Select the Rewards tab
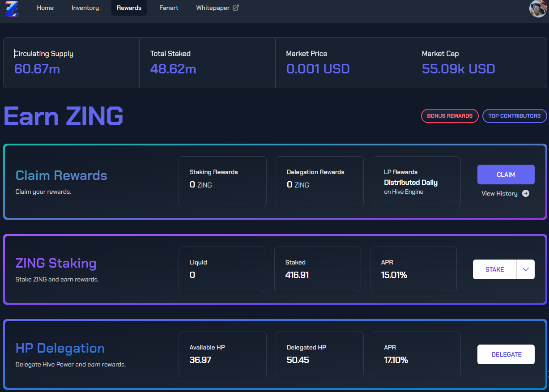The width and height of the screenshot is (549, 392). (x=129, y=8)
